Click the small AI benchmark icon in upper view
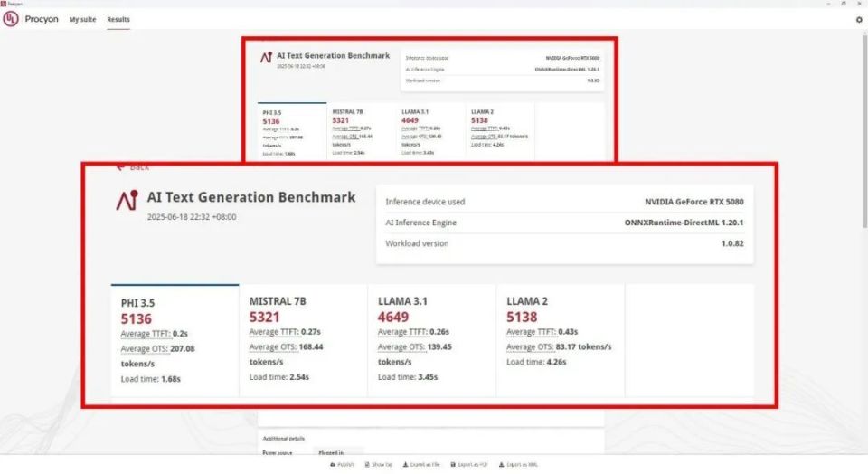 (266, 57)
